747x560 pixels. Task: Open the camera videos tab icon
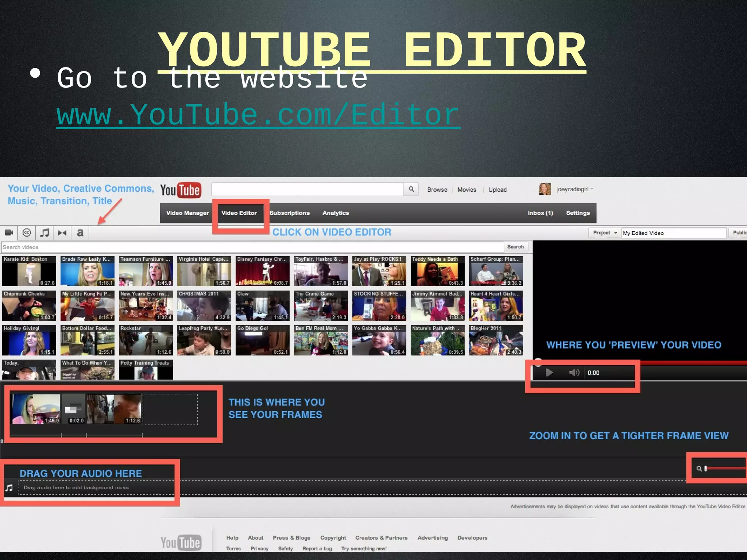(9, 233)
